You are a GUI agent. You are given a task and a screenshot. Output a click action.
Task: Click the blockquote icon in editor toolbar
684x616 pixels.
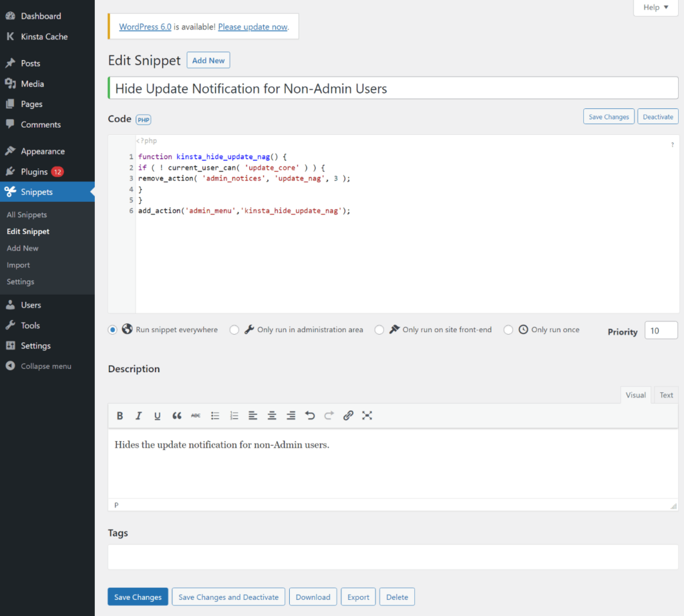[x=177, y=416]
